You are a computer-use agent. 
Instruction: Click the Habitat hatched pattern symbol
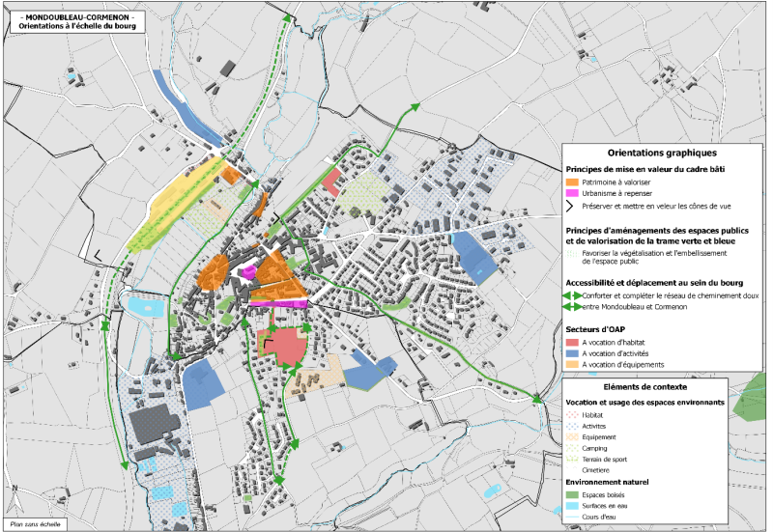(x=572, y=414)
